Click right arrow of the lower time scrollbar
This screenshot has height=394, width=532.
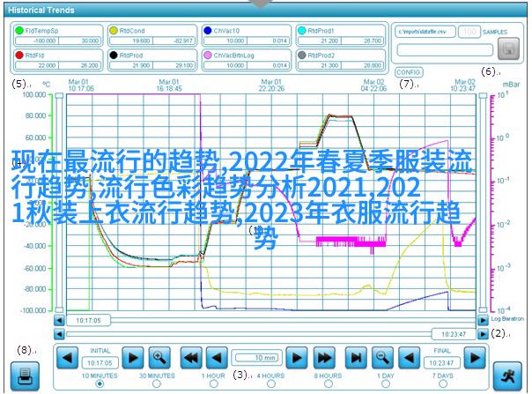click(483, 334)
